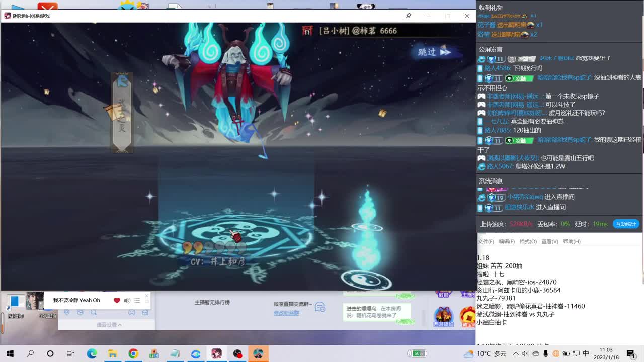Open the 修改粉丝群 link
The width and height of the screenshot is (644, 362).
pyautogui.click(x=286, y=313)
